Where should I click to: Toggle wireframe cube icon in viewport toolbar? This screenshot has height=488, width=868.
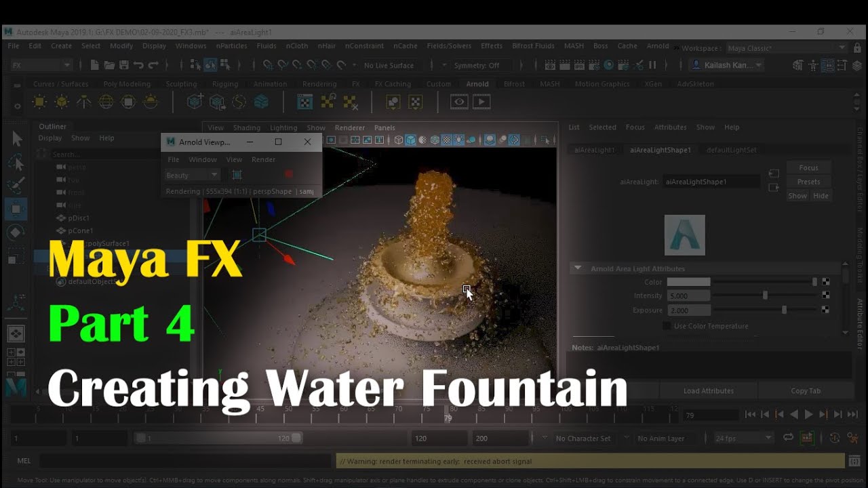399,140
